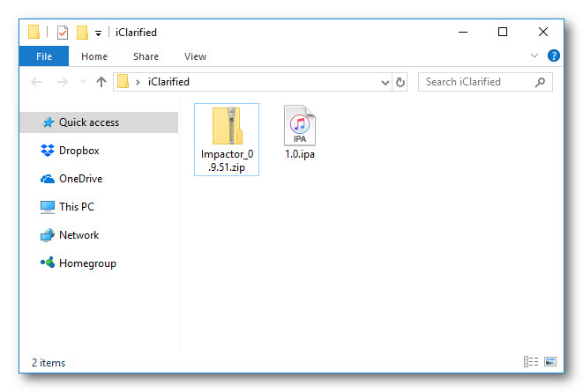The width and height of the screenshot is (583, 392).
Task: Switch to Details view layout
Action: [531, 361]
